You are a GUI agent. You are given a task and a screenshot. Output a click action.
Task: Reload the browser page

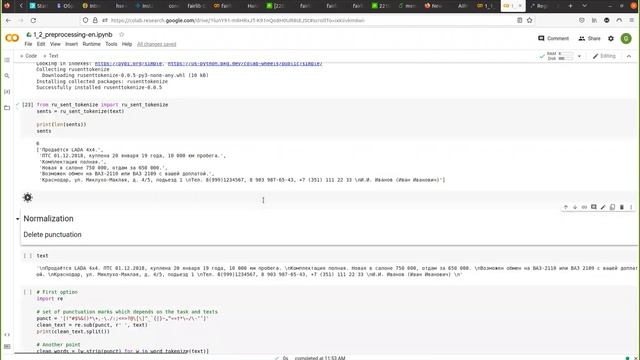(33, 20)
